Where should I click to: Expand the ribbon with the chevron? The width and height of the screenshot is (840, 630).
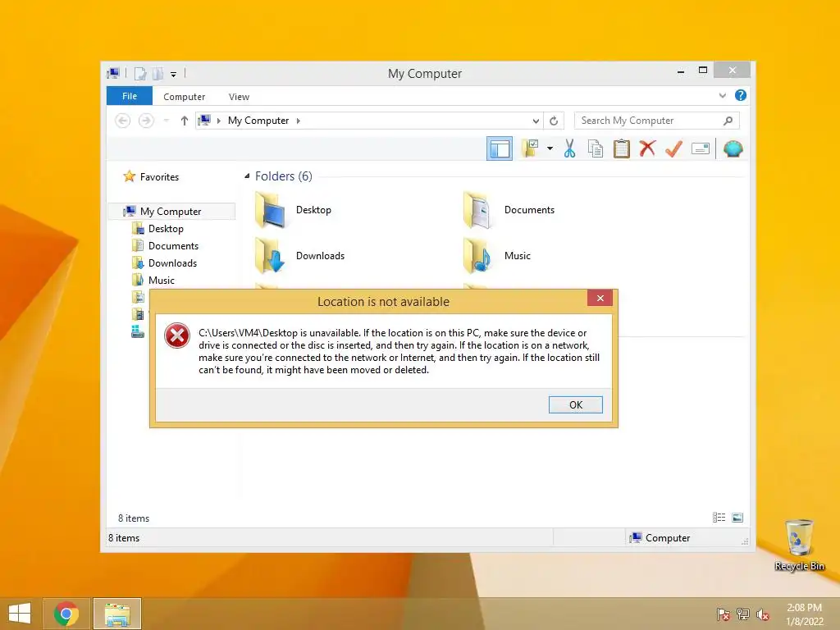pos(722,95)
